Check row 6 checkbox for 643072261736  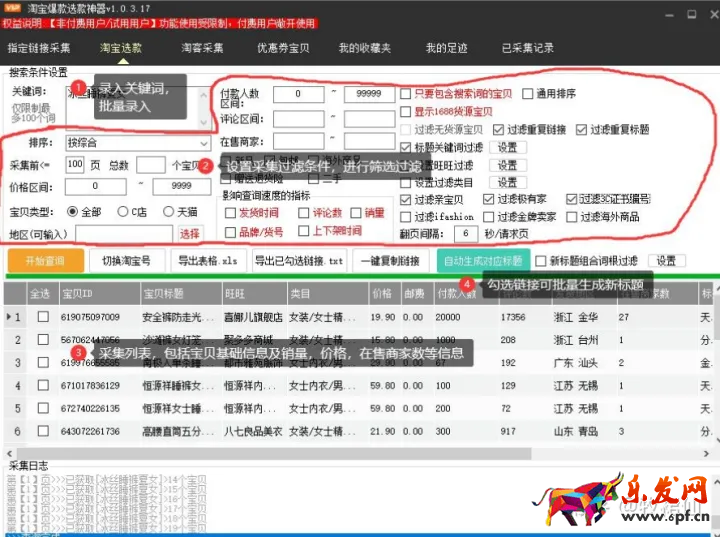click(x=43, y=431)
